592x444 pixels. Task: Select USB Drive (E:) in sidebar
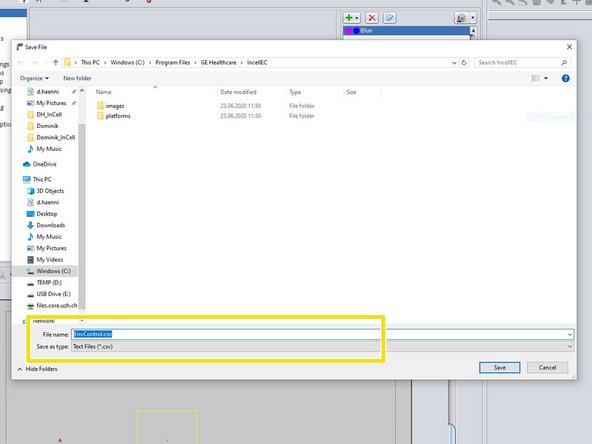(x=53, y=294)
